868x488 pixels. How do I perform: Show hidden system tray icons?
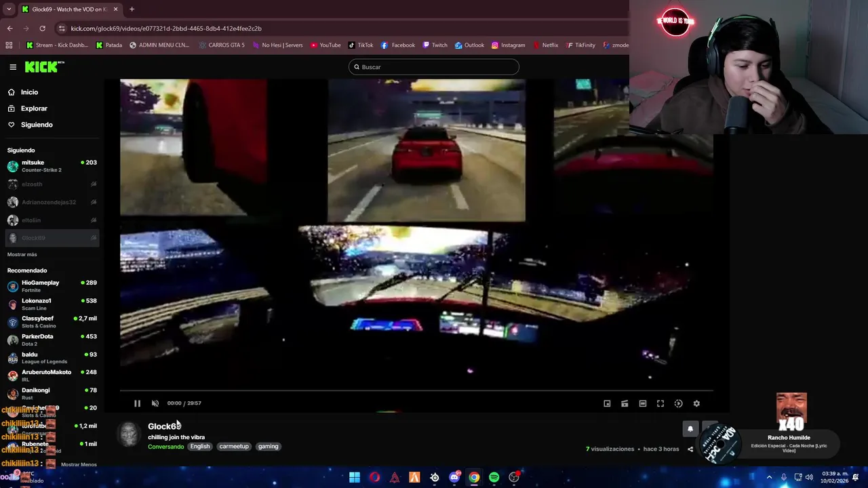[769, 477]
